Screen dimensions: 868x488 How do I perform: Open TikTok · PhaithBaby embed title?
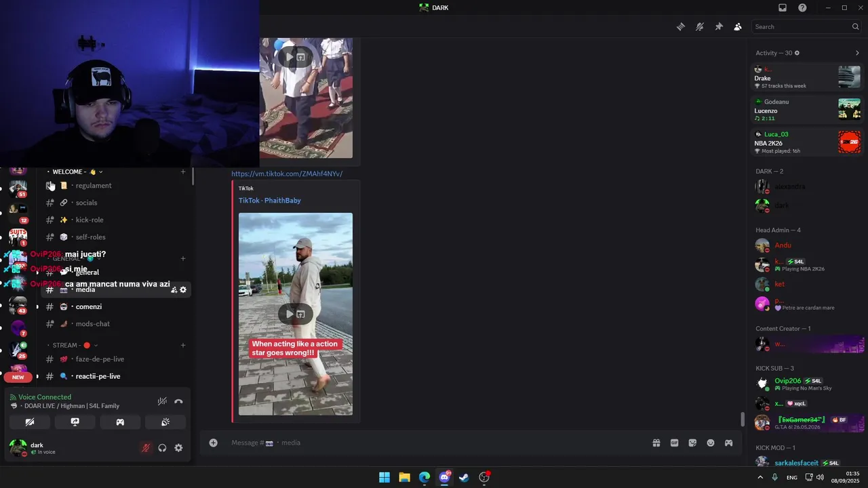pos(269,201)
